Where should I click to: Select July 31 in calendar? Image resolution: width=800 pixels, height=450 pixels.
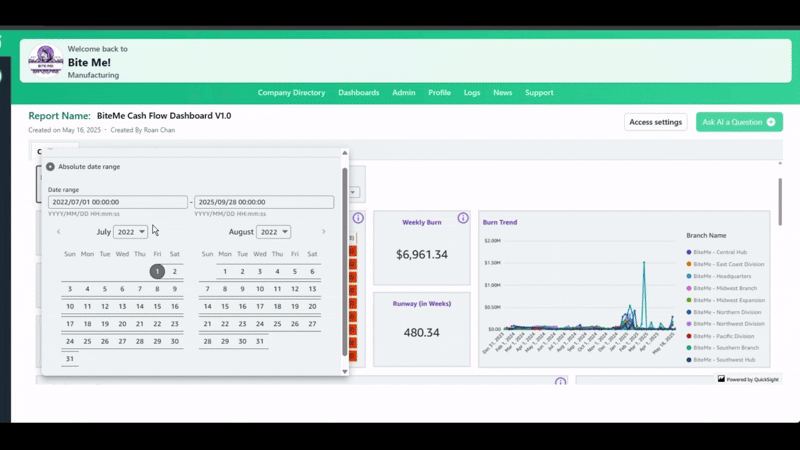70,359
